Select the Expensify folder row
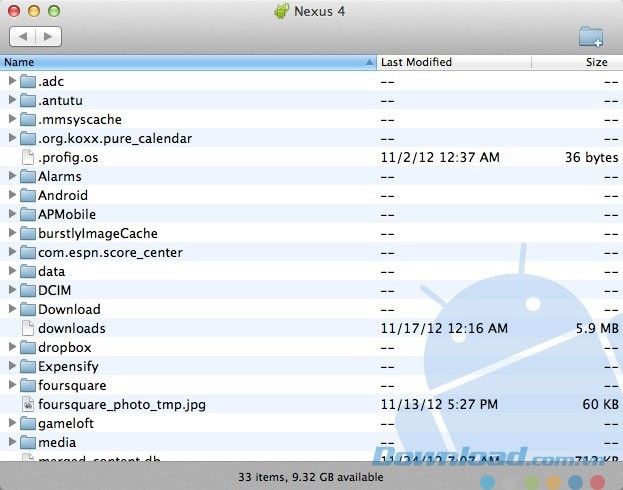The image size is (623, 490). pos(68,366)
